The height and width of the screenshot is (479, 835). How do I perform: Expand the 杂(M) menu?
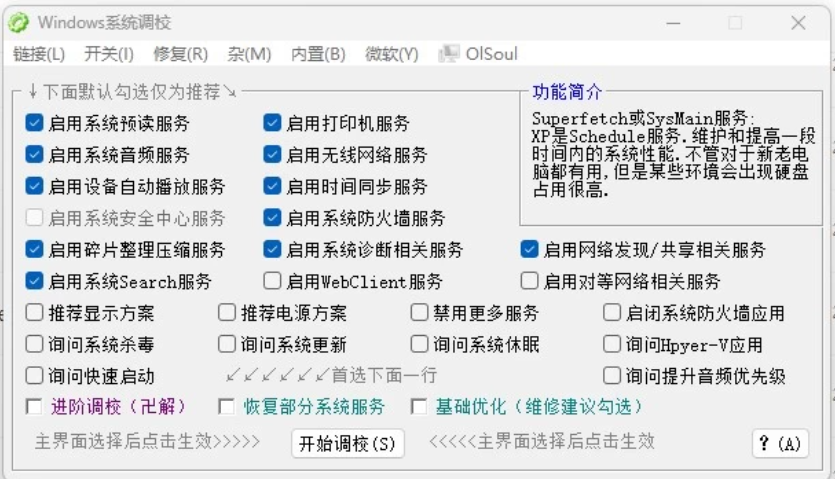pyautogui.click(x=249, y=54)
